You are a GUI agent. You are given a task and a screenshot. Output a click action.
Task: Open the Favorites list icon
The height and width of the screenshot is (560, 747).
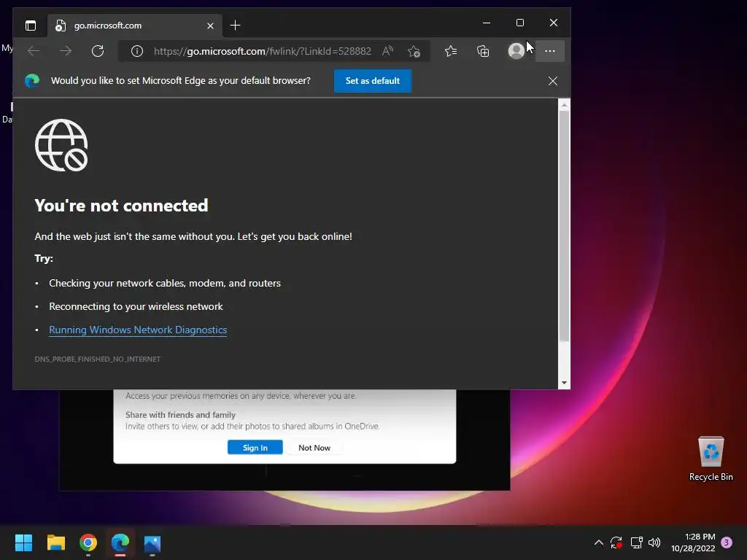[x=451, y=51]
